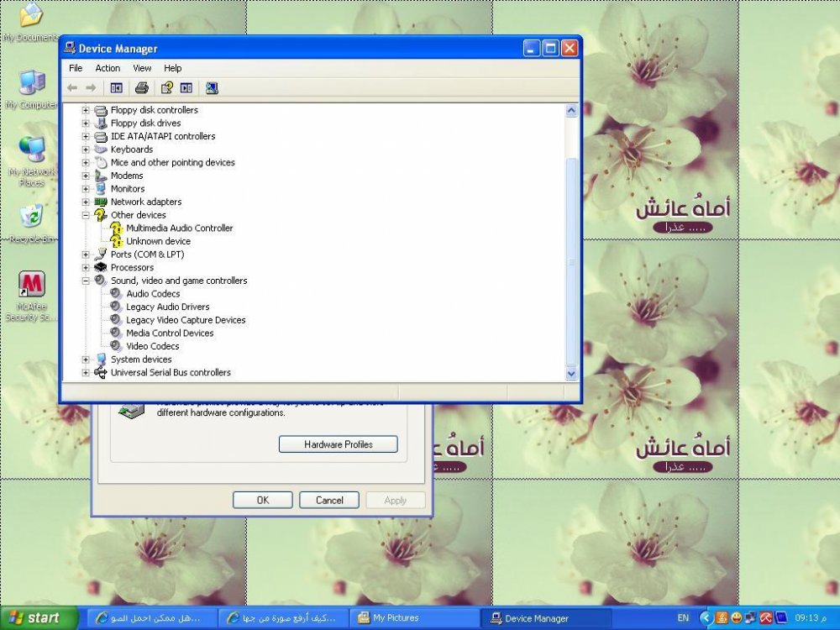This screenshot has width=840, height=630.
Task: Click the EN language indicator on the taskbar
Action: [x=683, y=618]
